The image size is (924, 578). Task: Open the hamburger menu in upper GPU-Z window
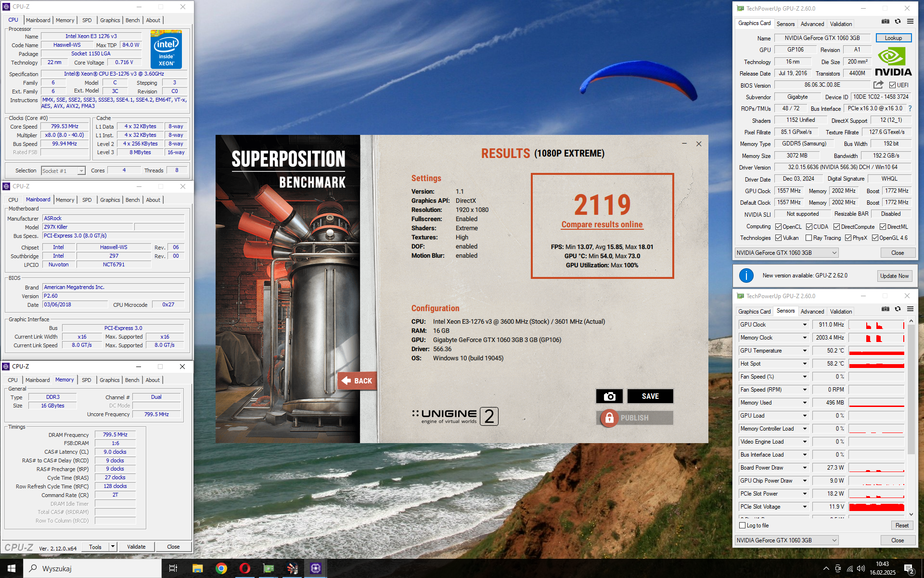pos(910,21)
